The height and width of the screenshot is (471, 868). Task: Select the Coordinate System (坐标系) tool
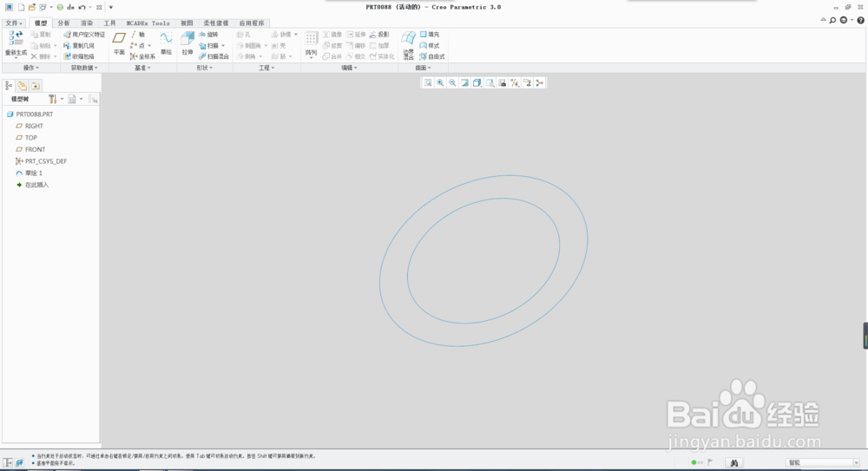coord(143,56)
